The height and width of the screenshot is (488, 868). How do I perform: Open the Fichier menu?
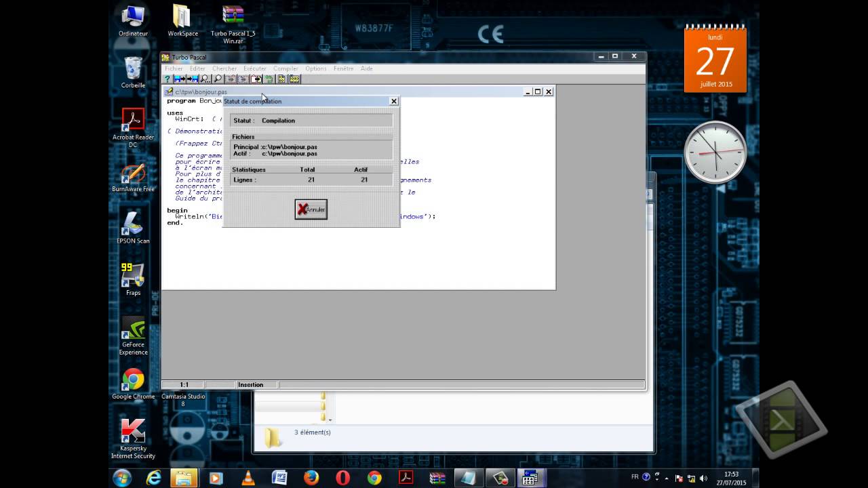pos(174,68)
